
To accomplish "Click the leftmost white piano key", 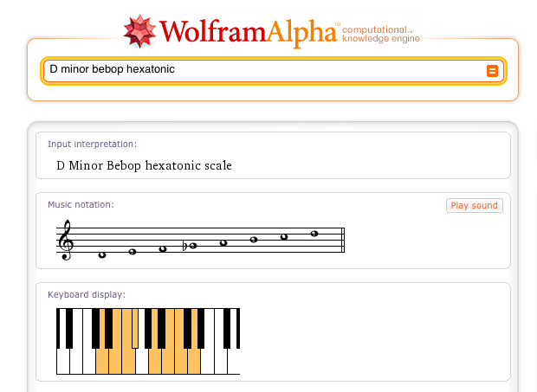I will pyautogui.click(x=63, y=361).
